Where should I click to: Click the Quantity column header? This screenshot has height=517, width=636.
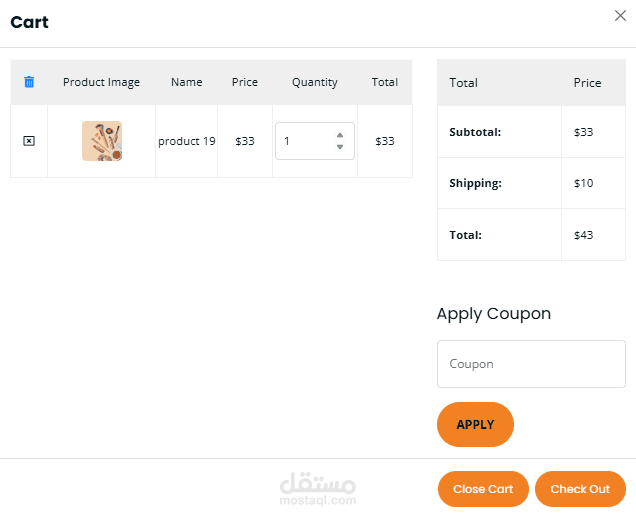(x=315, y=82)
